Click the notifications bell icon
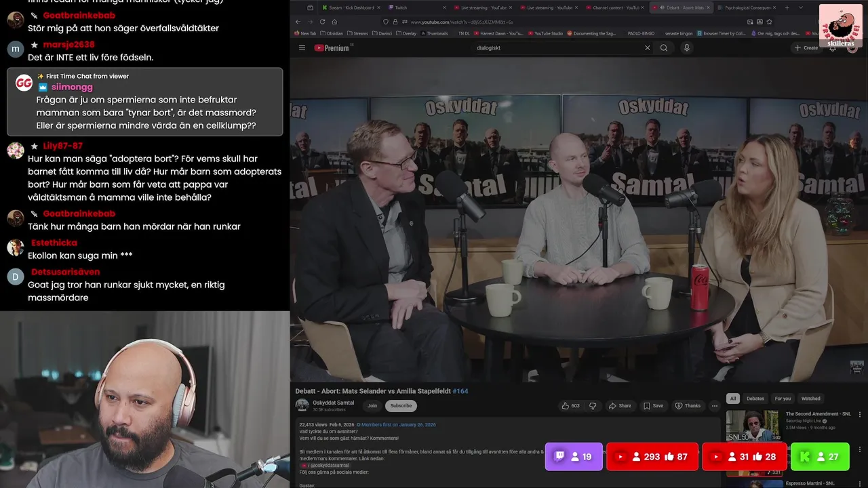 (833, 48)
